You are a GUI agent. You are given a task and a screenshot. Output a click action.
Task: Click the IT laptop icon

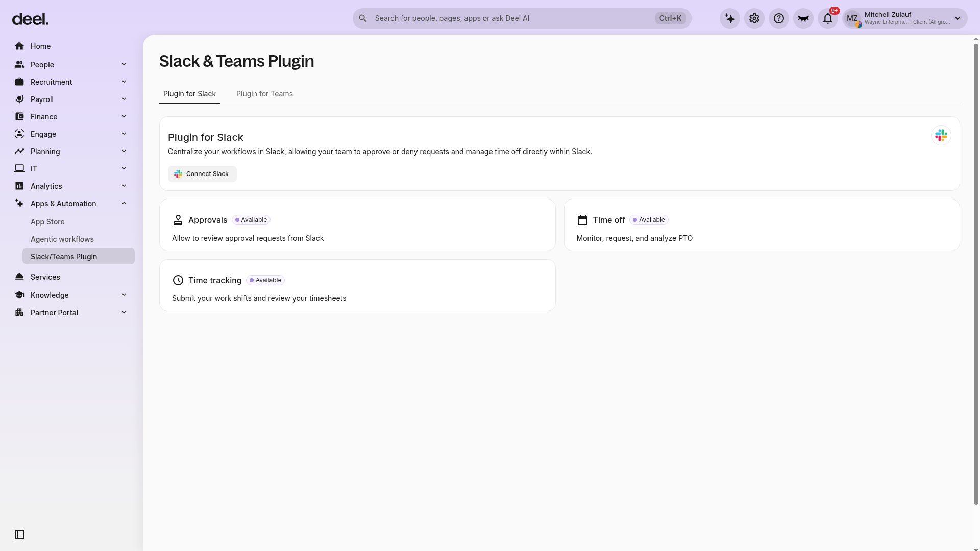pyautogui.click(x=19, y=169)
